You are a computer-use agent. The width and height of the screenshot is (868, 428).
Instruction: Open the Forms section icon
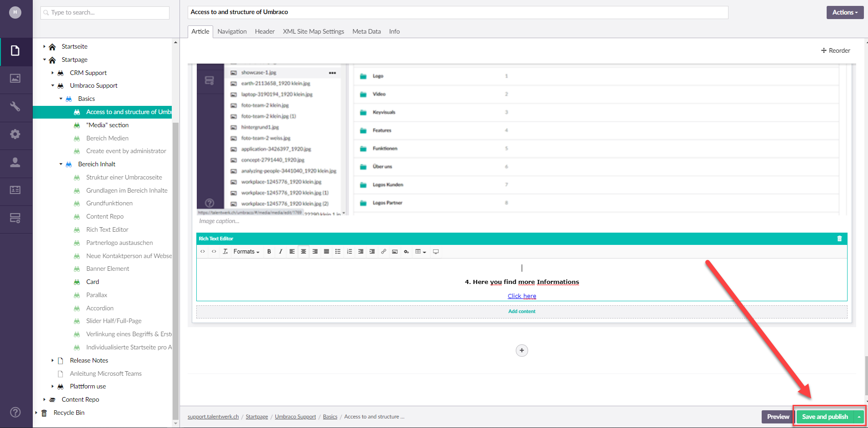point(15,218)
